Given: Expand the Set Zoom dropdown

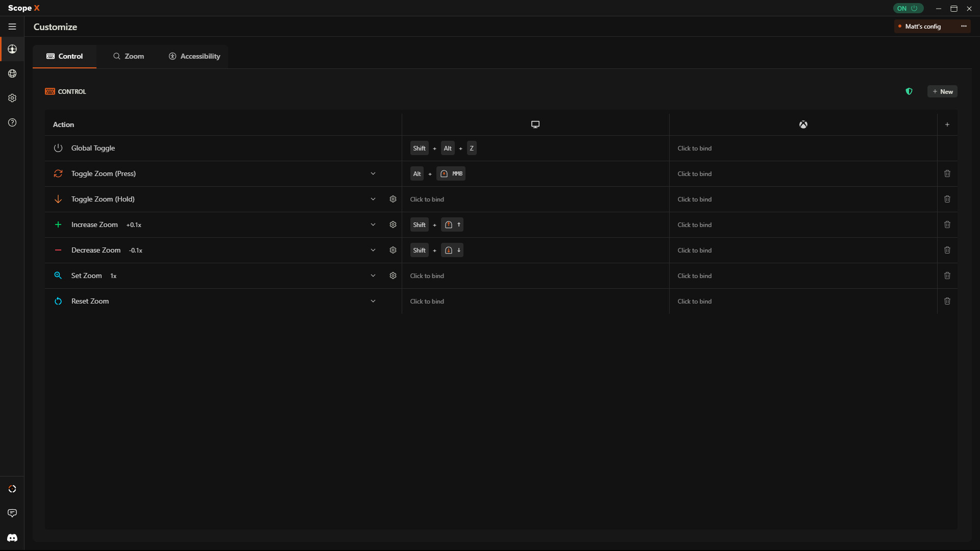Looking at the screenshot, I should pos(373,275).
